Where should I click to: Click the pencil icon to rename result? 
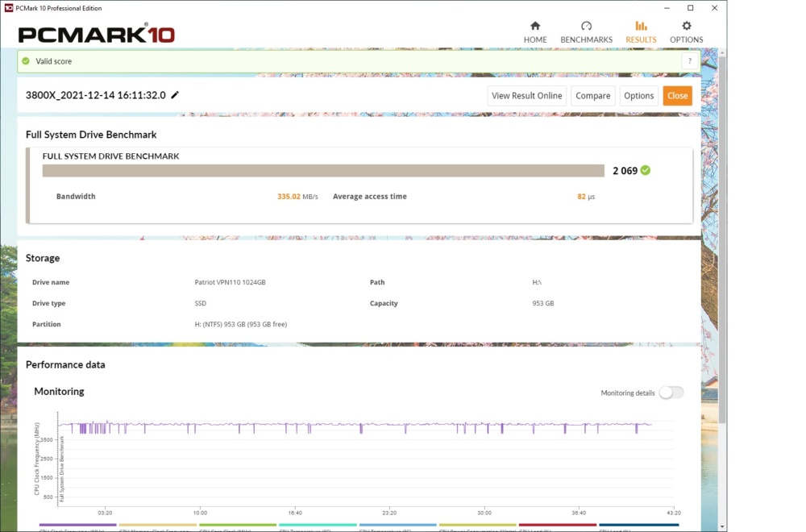[x=175, y=94]
